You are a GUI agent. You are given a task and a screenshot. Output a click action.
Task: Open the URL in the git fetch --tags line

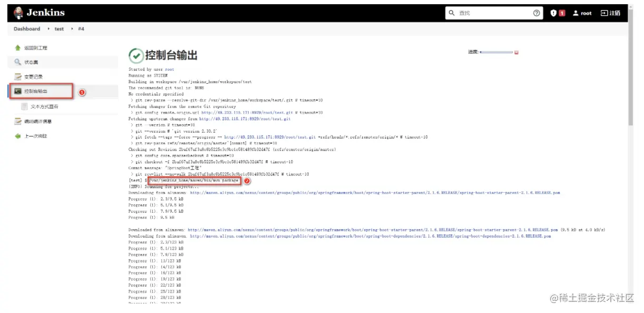(x=271, y=138)
